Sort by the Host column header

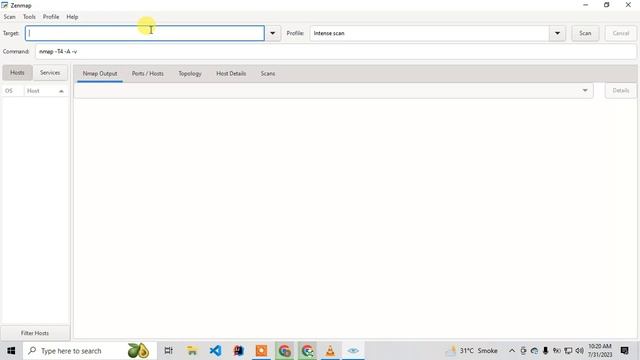pyautogui.click(x=45, y=91)
